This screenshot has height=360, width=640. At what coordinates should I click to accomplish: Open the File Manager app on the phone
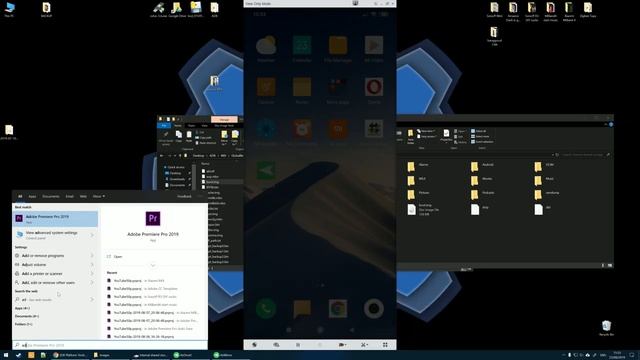coord(338,46)
